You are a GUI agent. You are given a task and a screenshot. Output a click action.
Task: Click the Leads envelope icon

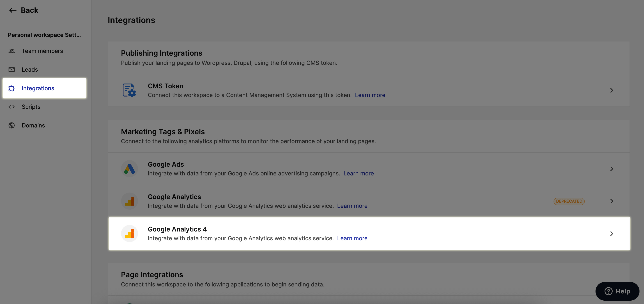11,70
